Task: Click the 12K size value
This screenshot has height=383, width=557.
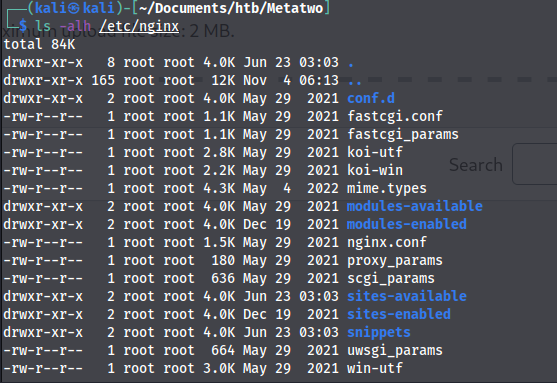Action: click(223, 81)
